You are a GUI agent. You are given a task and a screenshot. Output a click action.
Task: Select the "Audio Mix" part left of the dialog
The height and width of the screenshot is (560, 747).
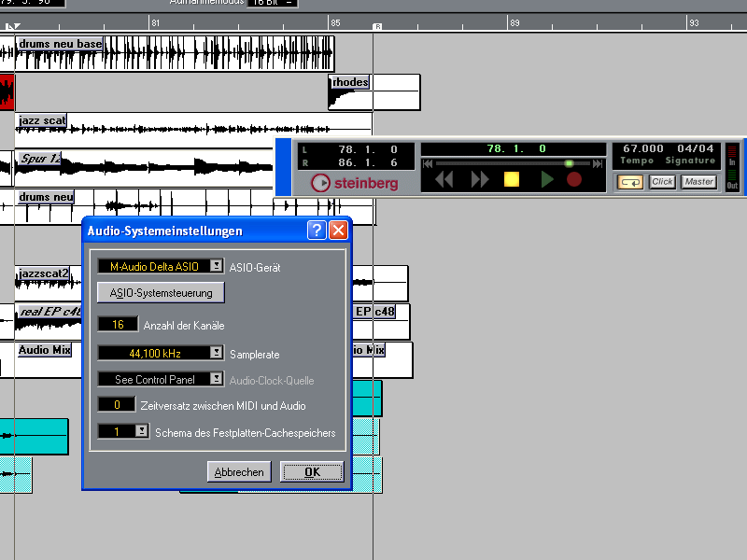49,360
